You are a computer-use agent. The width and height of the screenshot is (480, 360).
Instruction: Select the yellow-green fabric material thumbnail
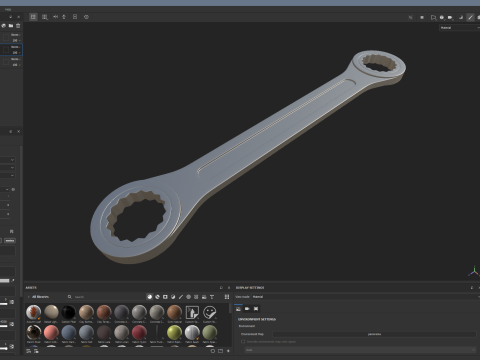[x=174, y=333]
